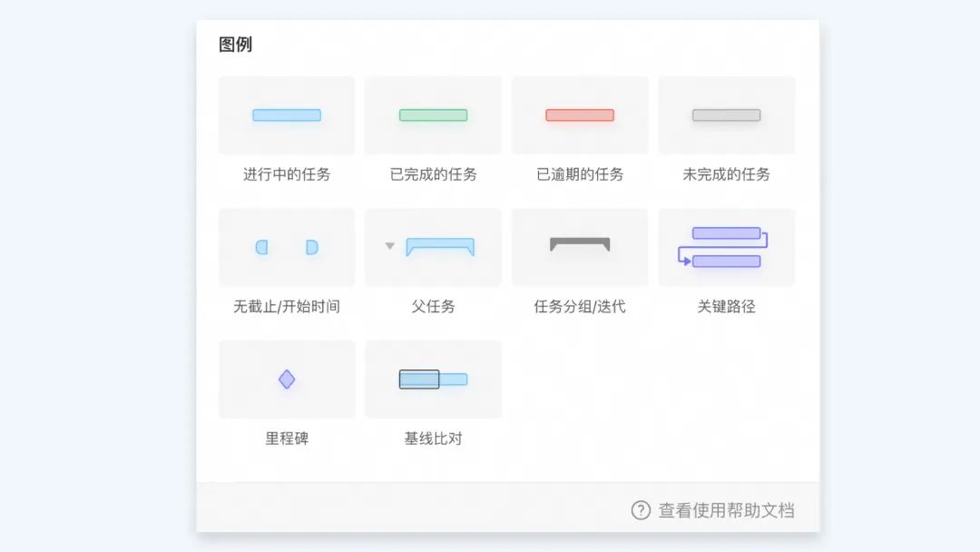Click the blue parent task bracket bar
The height and width of the screenshot is (552, 980).
[440, 246]
